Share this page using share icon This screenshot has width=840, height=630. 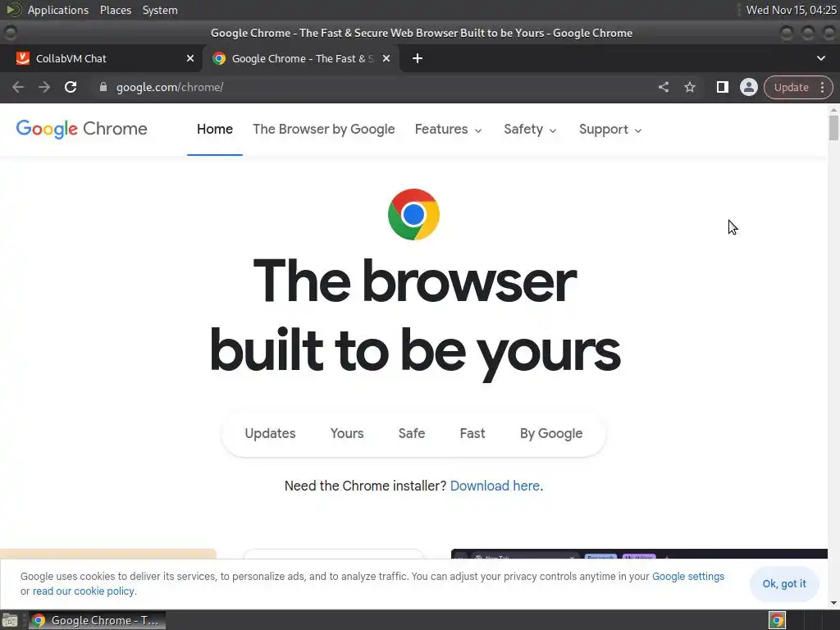click(x=663, y=87)
